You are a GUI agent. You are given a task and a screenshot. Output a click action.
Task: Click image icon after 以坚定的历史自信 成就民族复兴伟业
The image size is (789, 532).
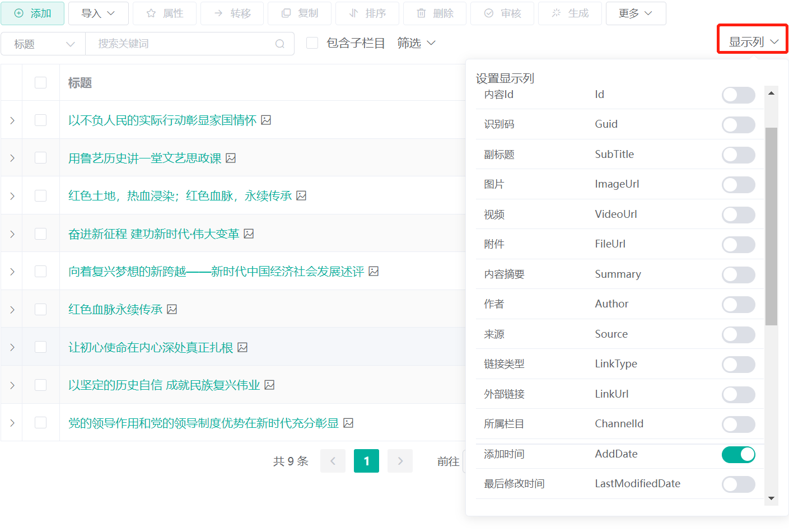[x=269, y=385]
